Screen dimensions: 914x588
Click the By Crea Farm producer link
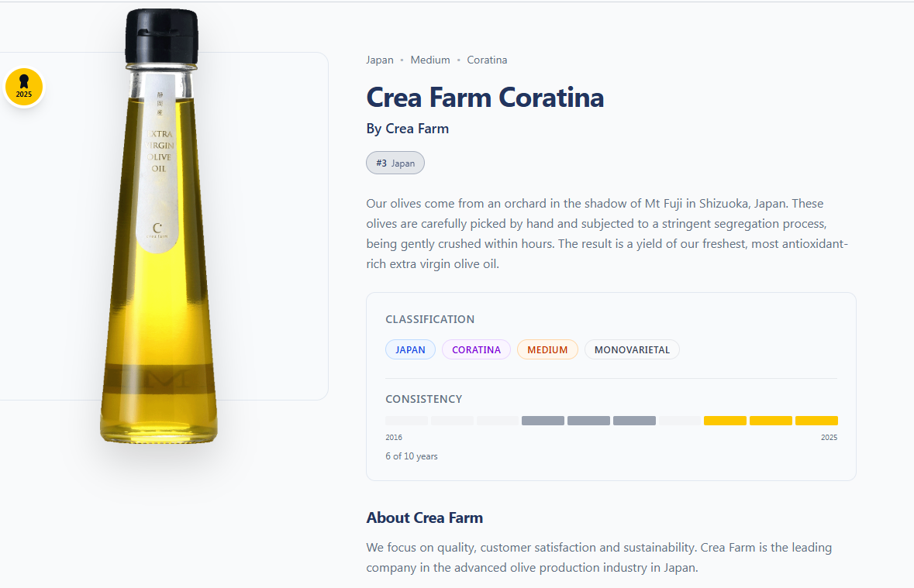[408, 129]
